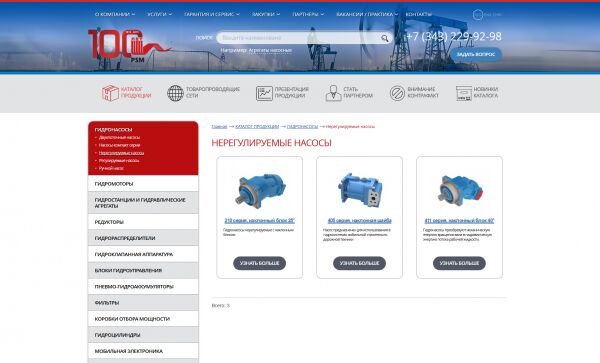This screenshot has width=600, height=363.
Task: Click the Новинки каталога box icon
Action: (463, 93)
